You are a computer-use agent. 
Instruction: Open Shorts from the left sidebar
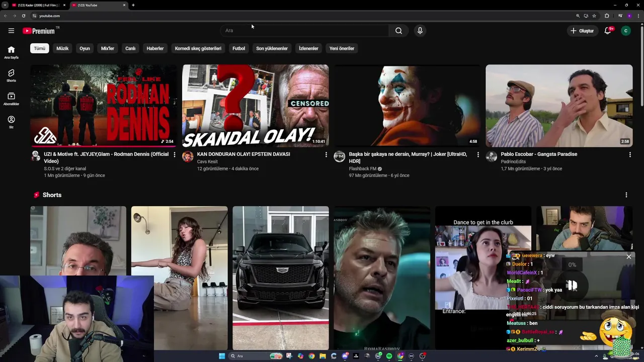click(x=11, y=75)
